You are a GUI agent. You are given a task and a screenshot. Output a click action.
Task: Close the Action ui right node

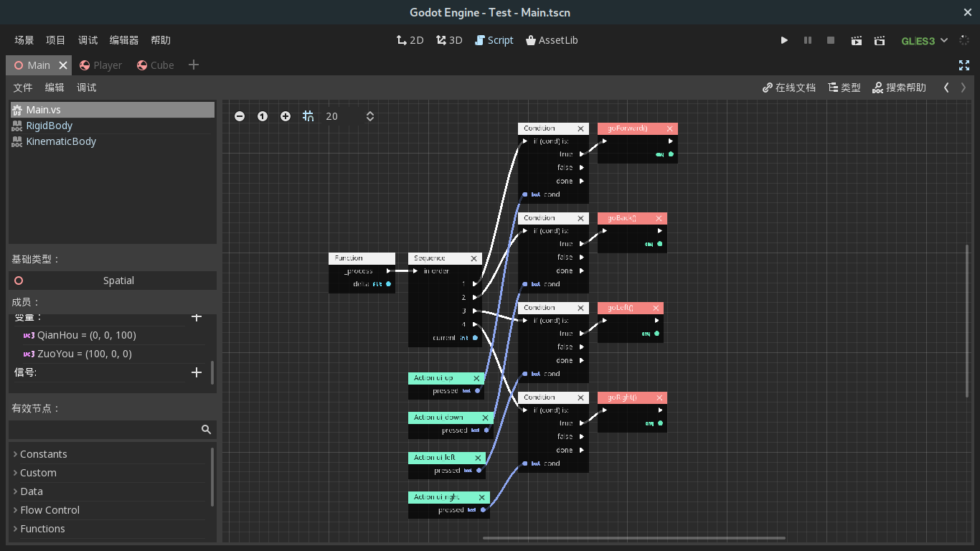click(482, 497)
